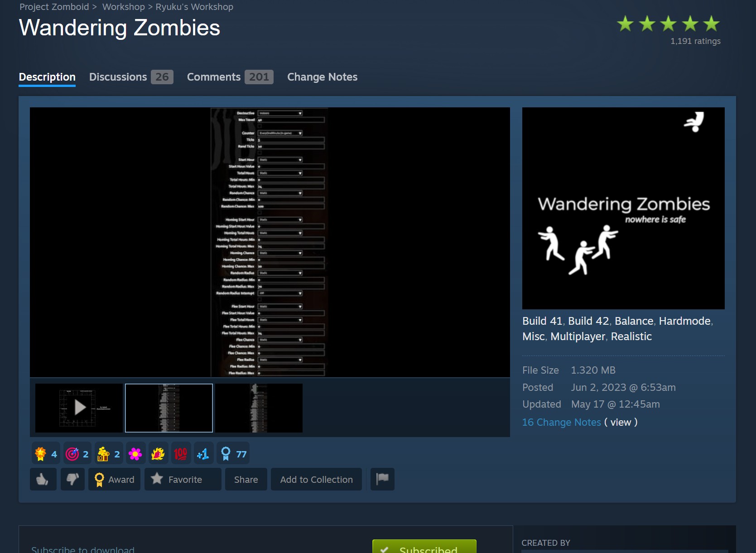
Task: Go to Project Zomboid in the breadcrumb
Action: [x=54, y=7]
